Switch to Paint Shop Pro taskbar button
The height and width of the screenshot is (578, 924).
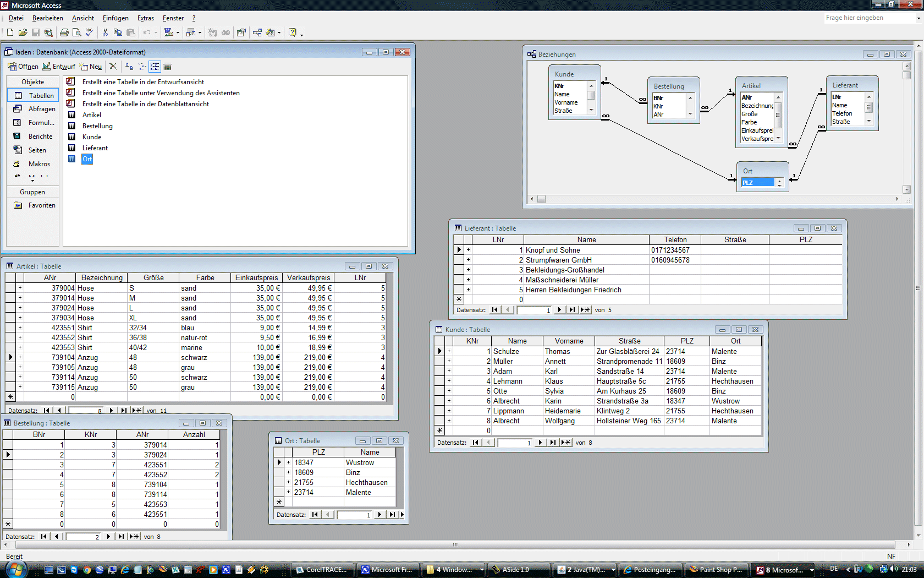tap(717, 570)
